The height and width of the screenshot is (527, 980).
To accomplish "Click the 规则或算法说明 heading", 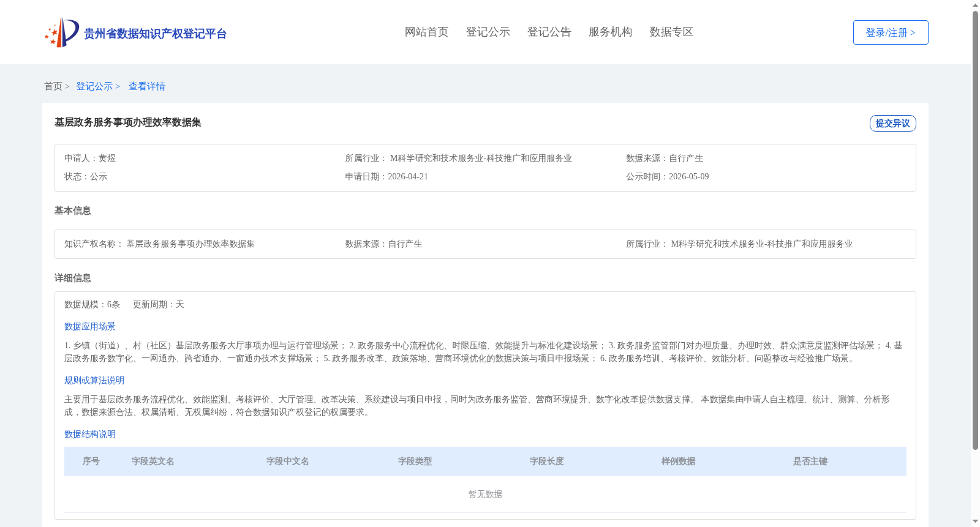I will point(94,380).
